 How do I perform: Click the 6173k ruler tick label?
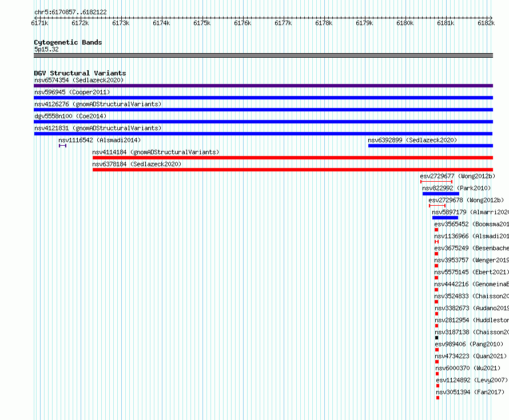click(x=121, y=23)
